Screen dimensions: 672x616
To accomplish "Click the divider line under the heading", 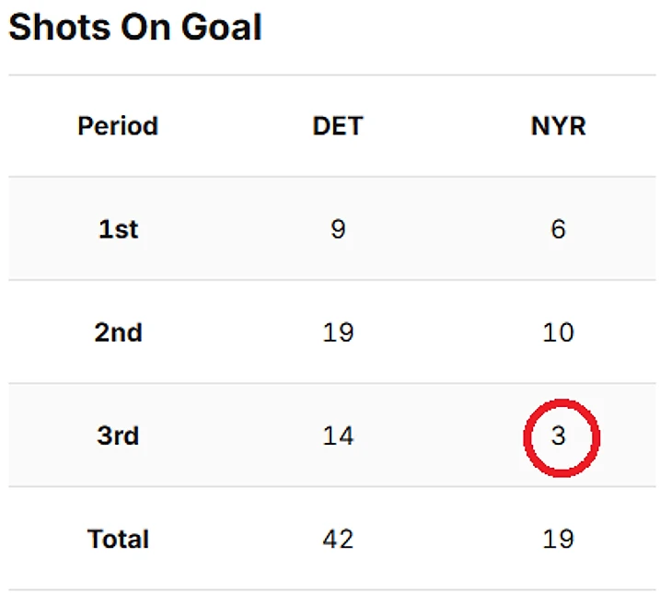I will coord(331,75).
